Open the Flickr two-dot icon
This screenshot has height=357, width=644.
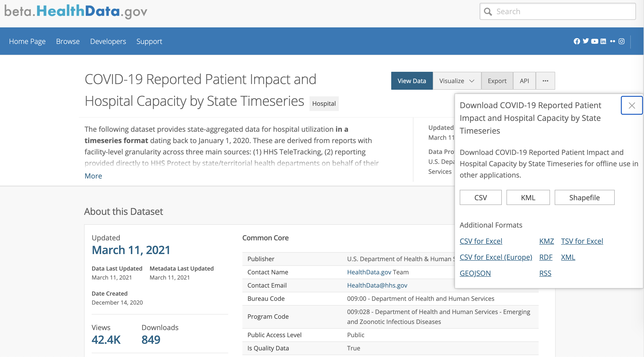(x=613, y=41)
